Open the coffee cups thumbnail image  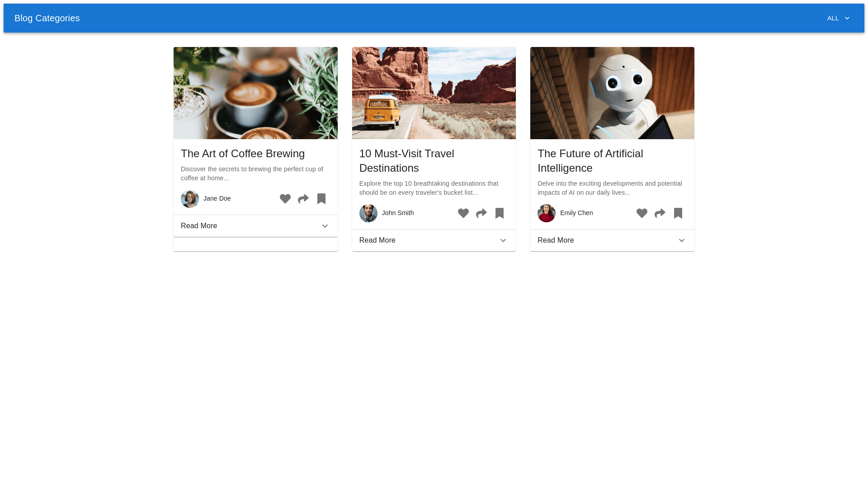click(x=255, y=93)
